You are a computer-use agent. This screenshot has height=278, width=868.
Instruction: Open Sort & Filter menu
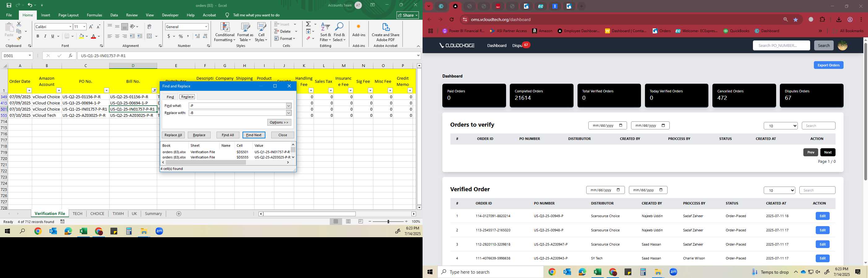click(x=325, y=32)
